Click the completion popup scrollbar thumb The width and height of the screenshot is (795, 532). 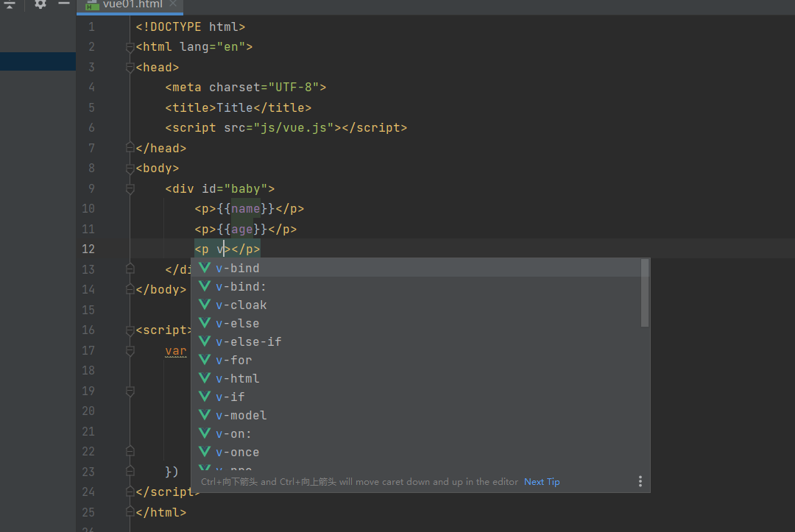[x=645, y=294]
